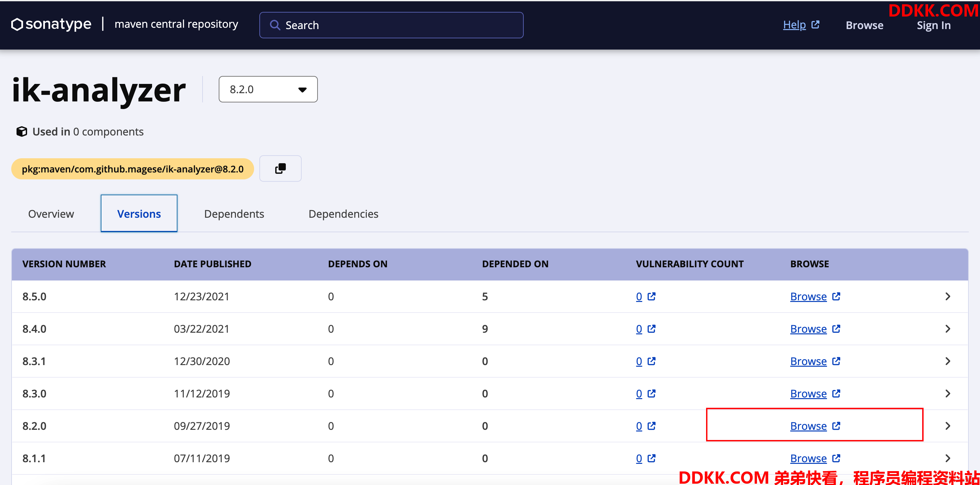Viewport: 980px width, 485px height.
Task: Click vulnerability count 0 for version 8.3.0
Action: (x=639, y=393)
